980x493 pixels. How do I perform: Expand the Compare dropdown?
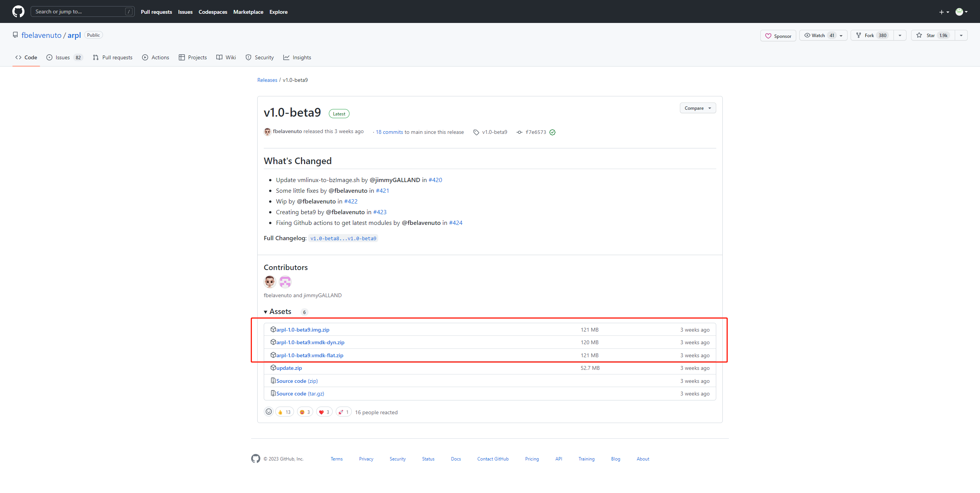pyautogui.click(x=697, y=108)
